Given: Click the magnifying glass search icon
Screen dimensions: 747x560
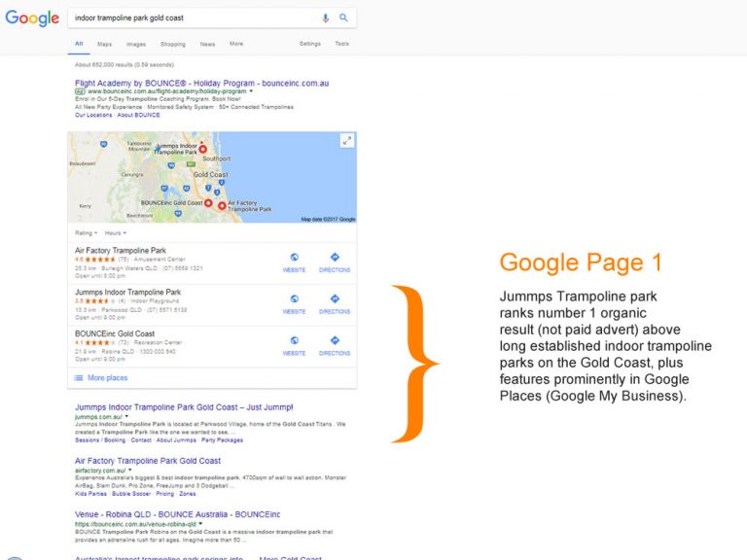Looking at the screenshot, I should coord(343,17).
